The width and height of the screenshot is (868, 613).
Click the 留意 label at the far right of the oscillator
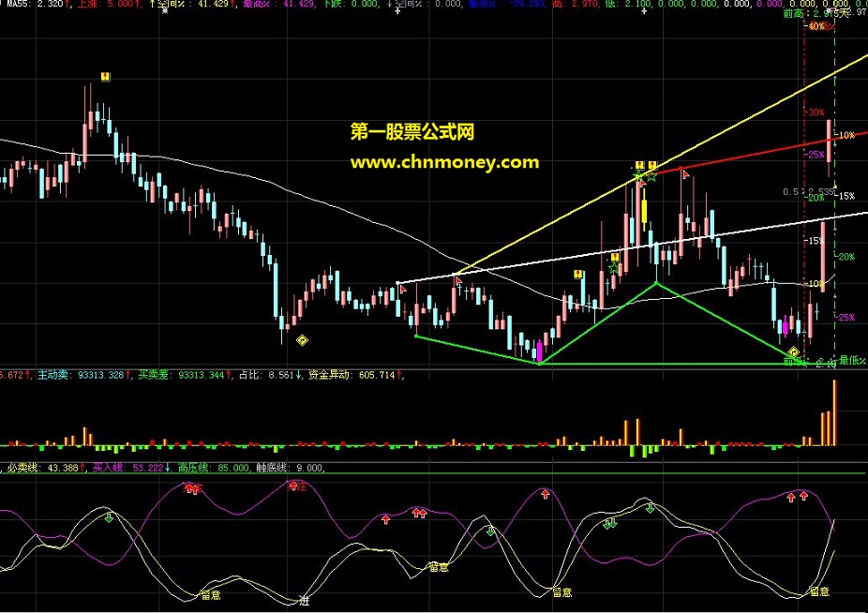pos(820,591)
